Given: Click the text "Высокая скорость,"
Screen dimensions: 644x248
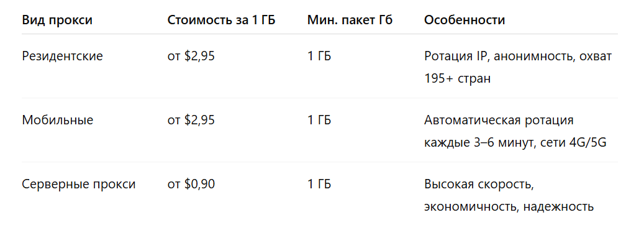Looking at the screenshot, I should (479, 184).
